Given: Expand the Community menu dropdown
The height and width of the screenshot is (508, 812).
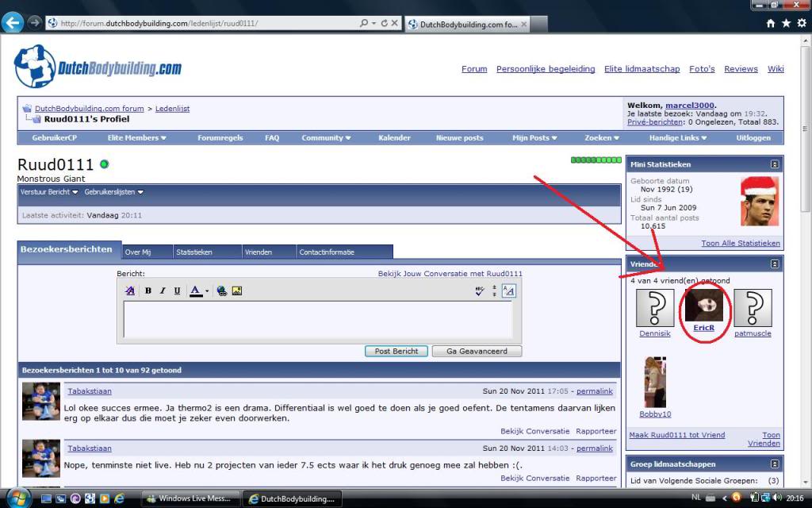Looking at the screenshot, I should point(326,137).
